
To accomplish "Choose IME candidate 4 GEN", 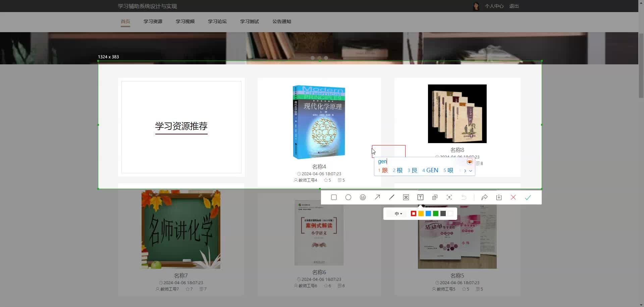I will tap(430, 170).
